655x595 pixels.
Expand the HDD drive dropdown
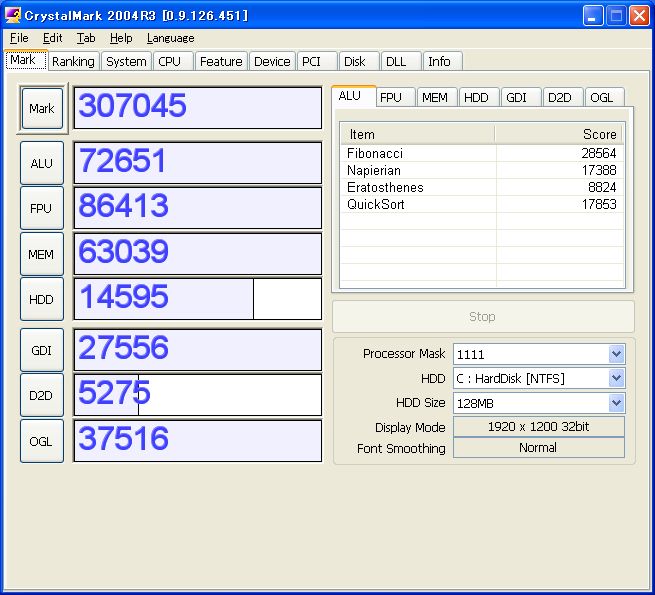[616, 379]
